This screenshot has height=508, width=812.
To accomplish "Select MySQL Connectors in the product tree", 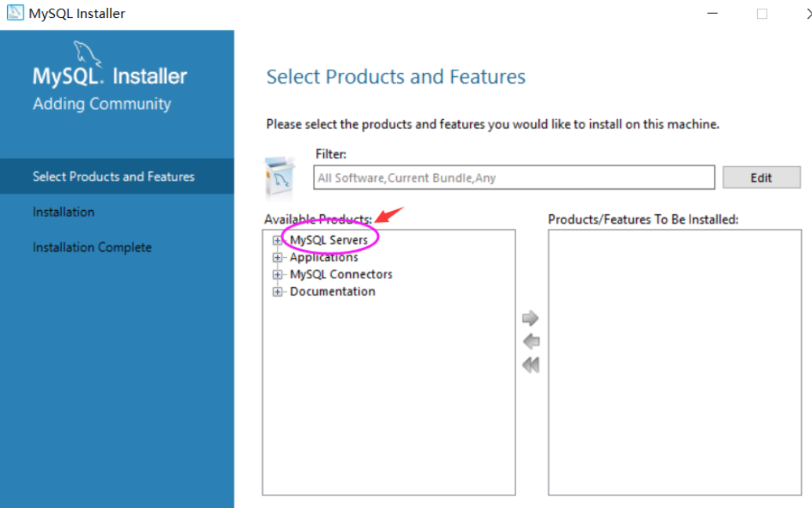I will (340, 274).
